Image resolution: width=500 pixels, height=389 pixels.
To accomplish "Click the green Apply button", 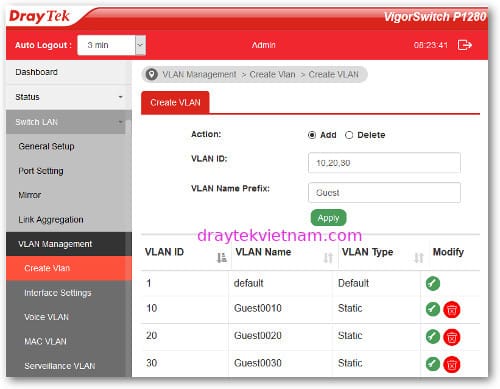I will point(328,218).
